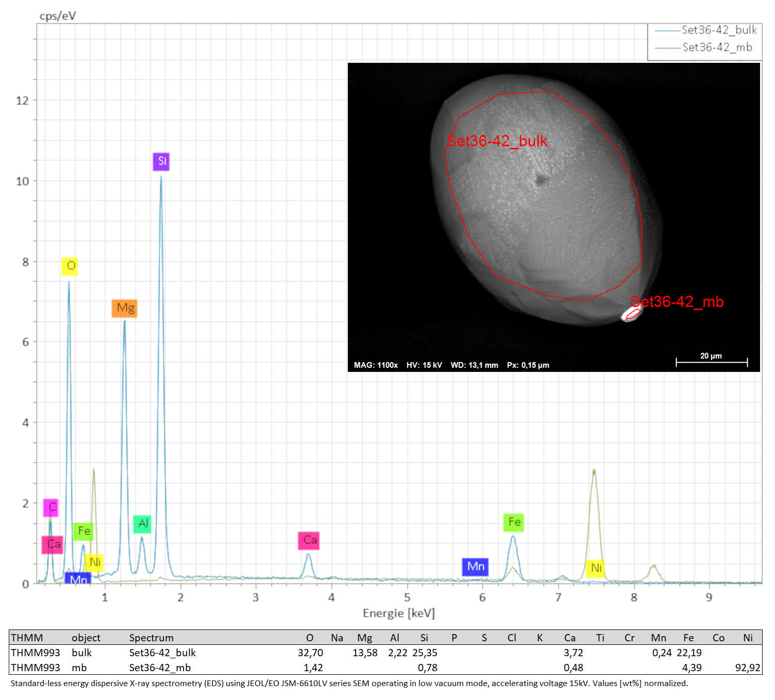Select the yellow Ni label near 7.5 keV
Image resolution: width=775 pixels, height=700 pixels.
click(x=595, y=568)
